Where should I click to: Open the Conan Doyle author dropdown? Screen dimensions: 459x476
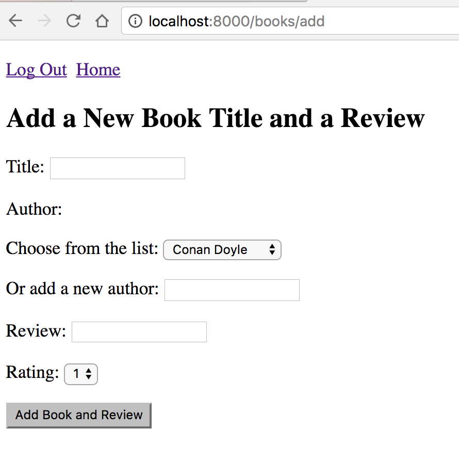coord(222,250)
